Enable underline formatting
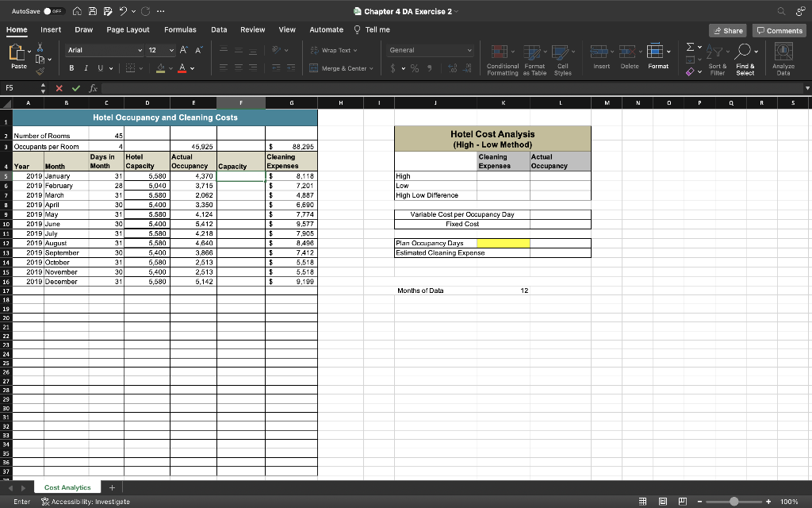The width and height of the screenshot is (812, 508). (100, 67)
